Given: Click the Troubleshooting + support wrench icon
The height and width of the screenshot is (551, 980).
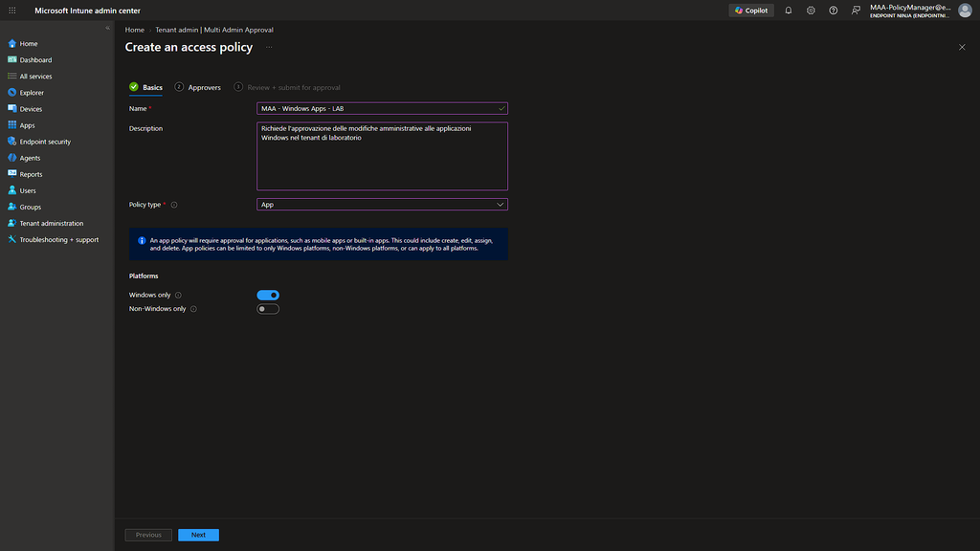Looking at the screenshot, I should click(x=11, y=239).
